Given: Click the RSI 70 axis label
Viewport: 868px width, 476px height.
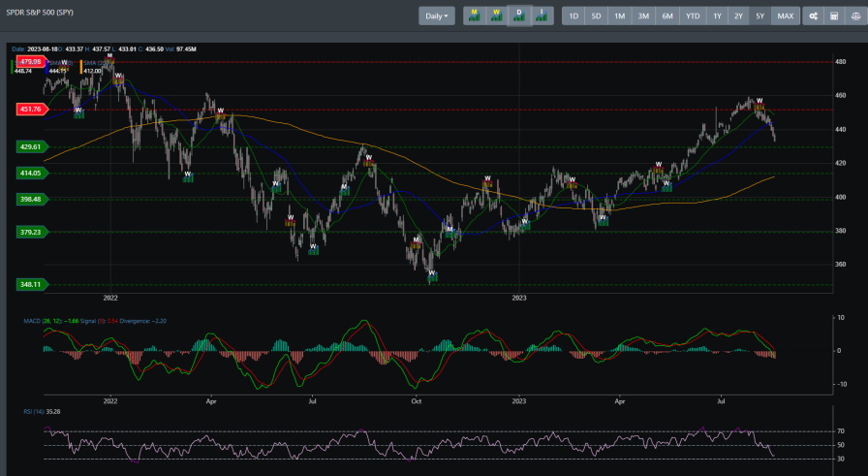Looking at the screenshot, I should pos(840,431).
